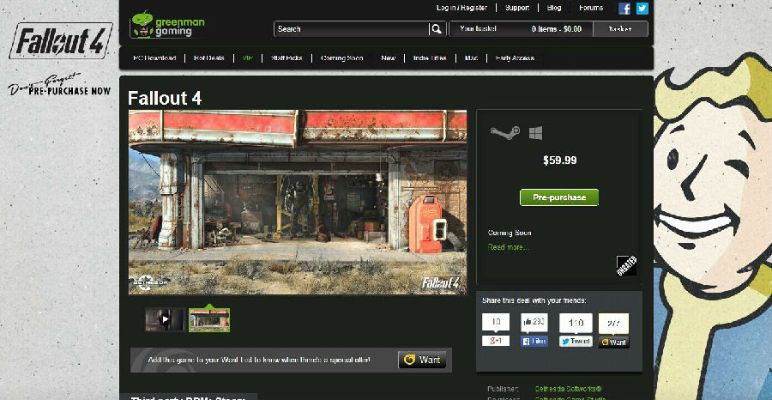Play the video thumbnail below the screenshot
The height and width of the screenshot is (400, 772).
coord(164,319)
